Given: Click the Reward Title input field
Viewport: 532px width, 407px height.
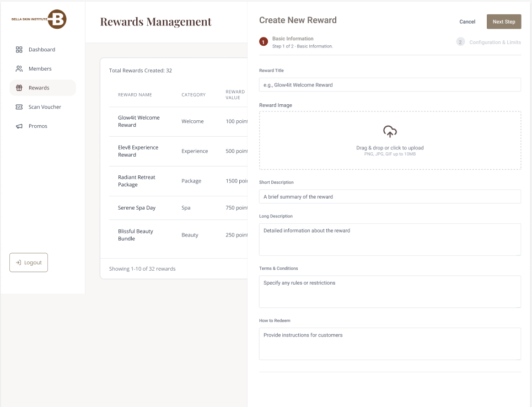Looking at the screenshot, I should pyautogui.click(x=390, y=84).
